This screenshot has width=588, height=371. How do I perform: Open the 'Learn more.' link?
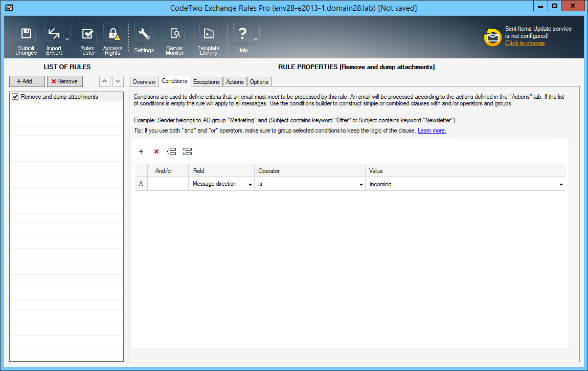click(432, 130)
